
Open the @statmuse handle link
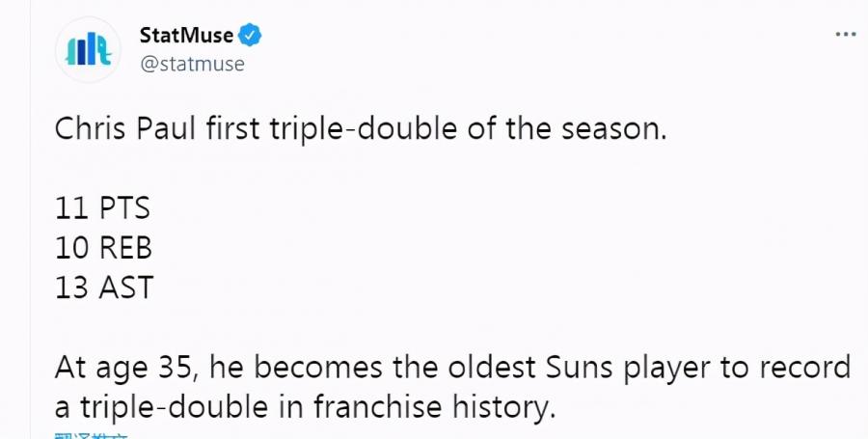click(192, 65)
